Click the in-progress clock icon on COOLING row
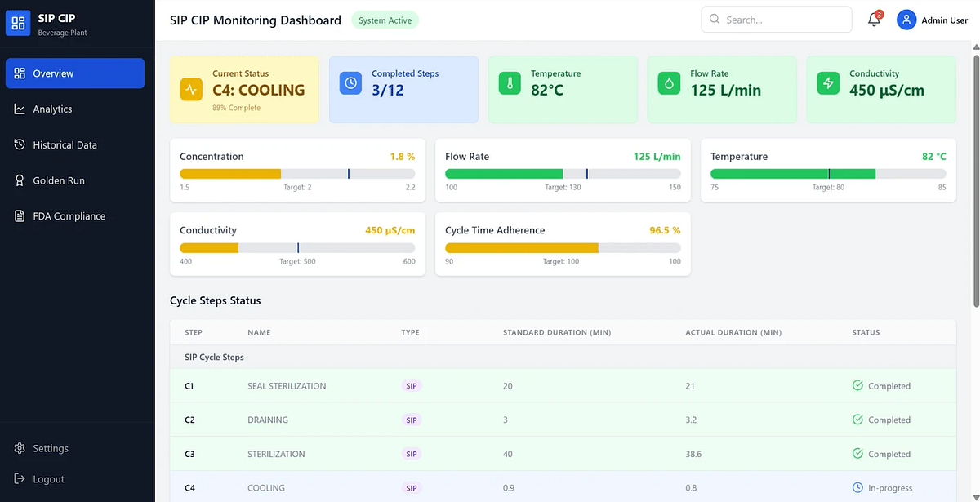The image size is (980, 502). point(857,487)
